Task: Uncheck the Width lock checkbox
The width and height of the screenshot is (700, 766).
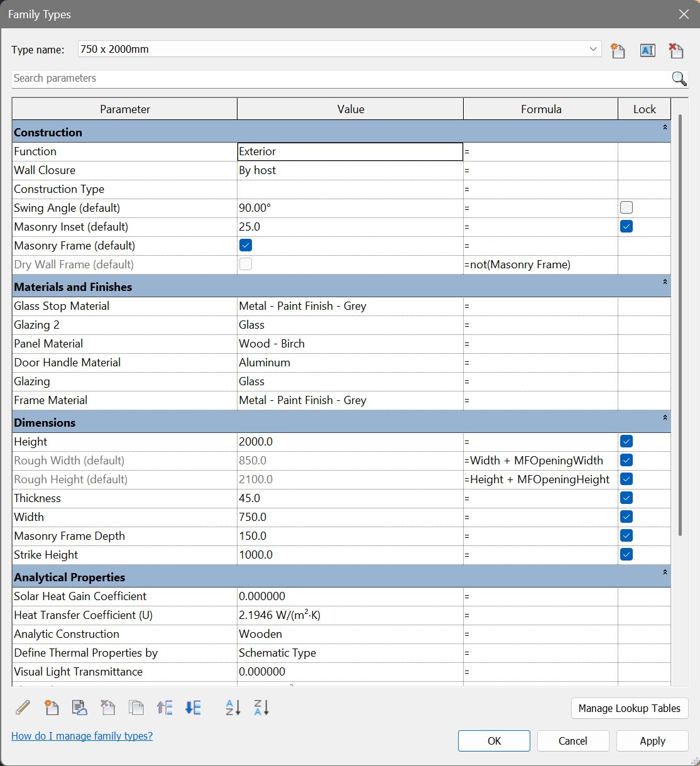Action: pyautogui.click(x=626, y=517)
